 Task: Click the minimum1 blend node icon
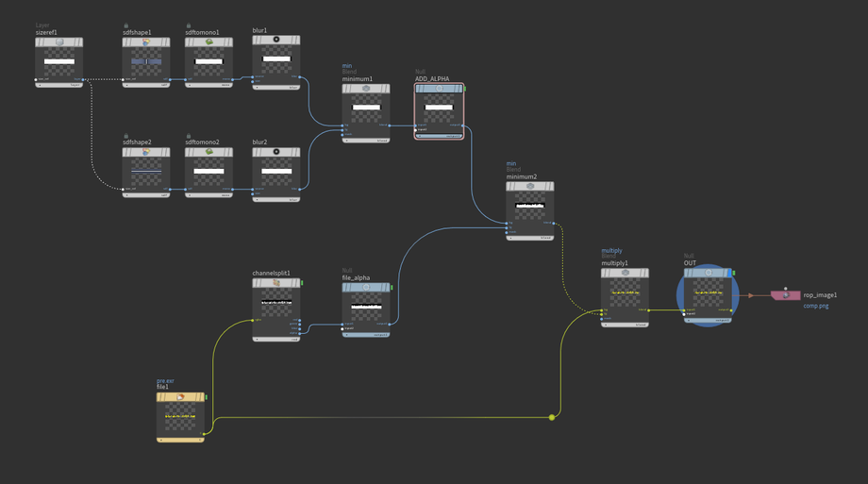[x=366, y=89]
